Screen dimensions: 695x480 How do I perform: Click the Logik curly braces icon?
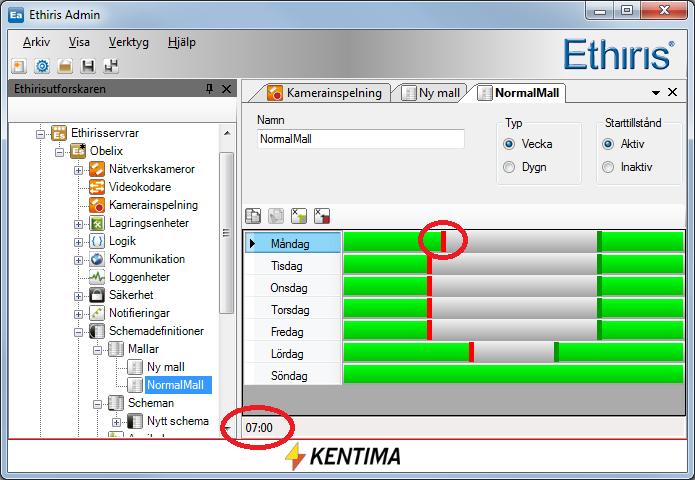click(x=97, y=241)
